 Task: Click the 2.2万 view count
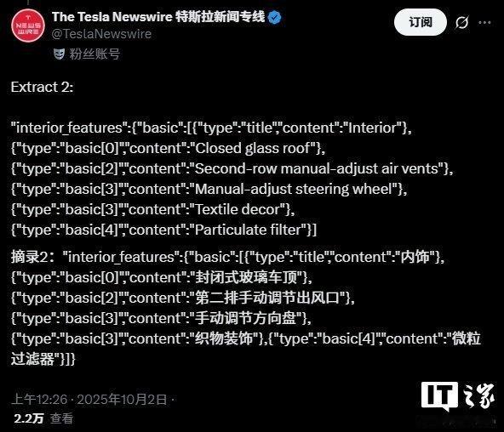(29, 418)
